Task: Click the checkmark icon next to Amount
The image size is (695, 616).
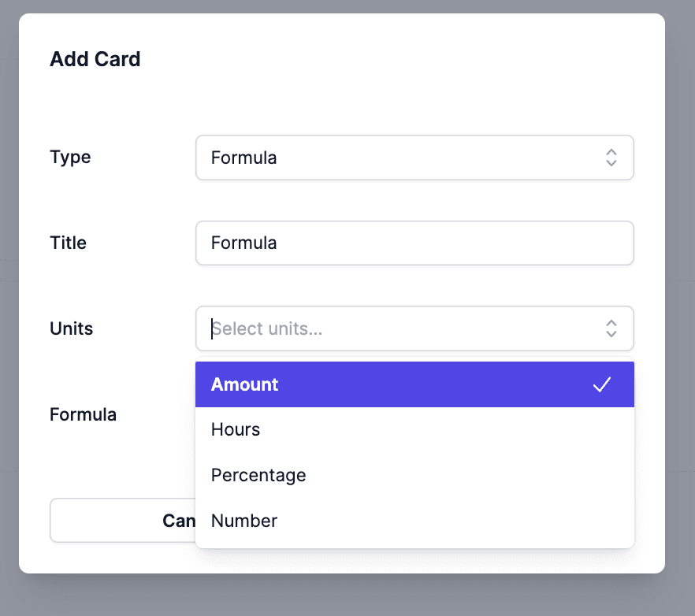Action: [602, 384]
